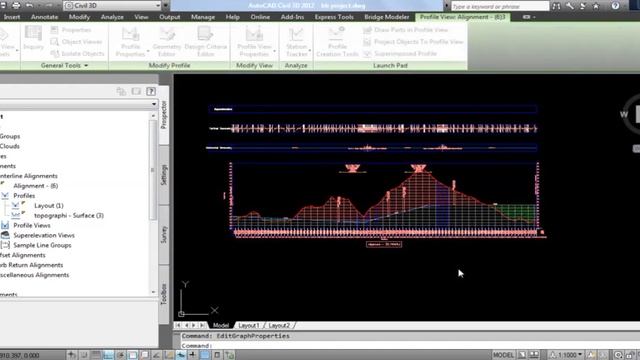Open the Annotate ribbon tab
The image size is (640, 360).
tap(44, 17)
